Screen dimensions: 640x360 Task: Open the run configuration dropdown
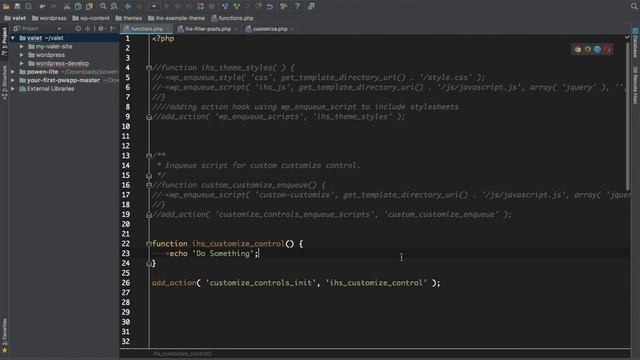[x=154, y=6]
